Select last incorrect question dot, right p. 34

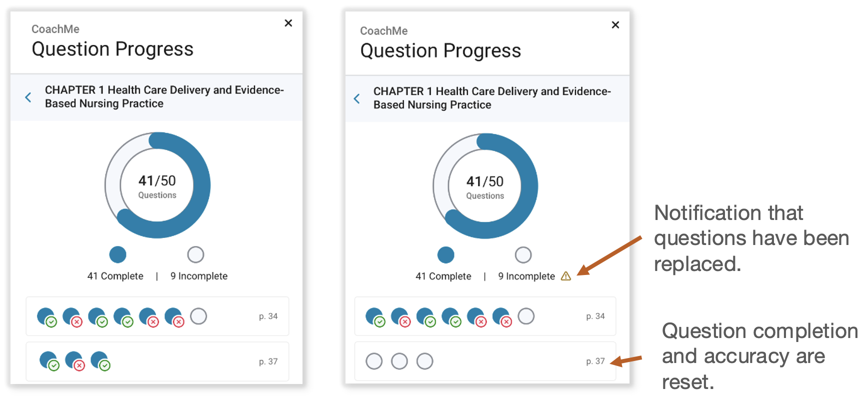(502, 317)
